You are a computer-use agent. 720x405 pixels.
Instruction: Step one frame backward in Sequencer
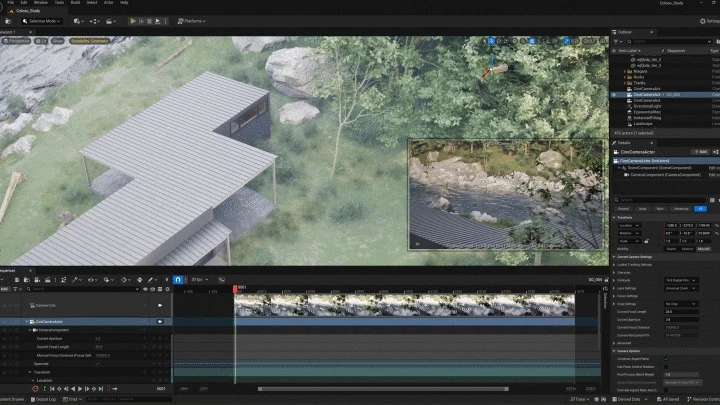click(x=66, y=389)
